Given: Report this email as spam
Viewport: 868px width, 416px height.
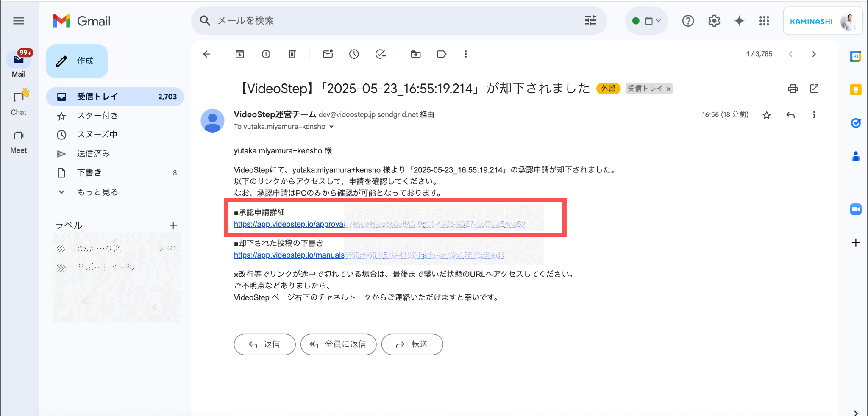Looking at the screenshot, I should coord(266,54).
